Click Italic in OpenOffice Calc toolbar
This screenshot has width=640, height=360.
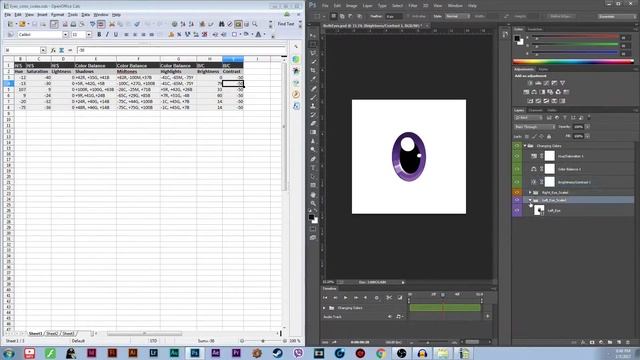(107, 35)
